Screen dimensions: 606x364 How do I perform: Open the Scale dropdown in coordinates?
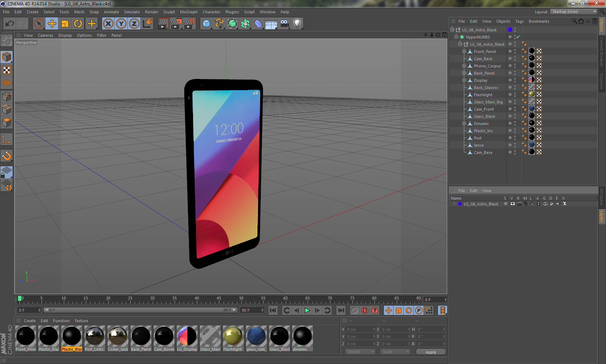395,352
